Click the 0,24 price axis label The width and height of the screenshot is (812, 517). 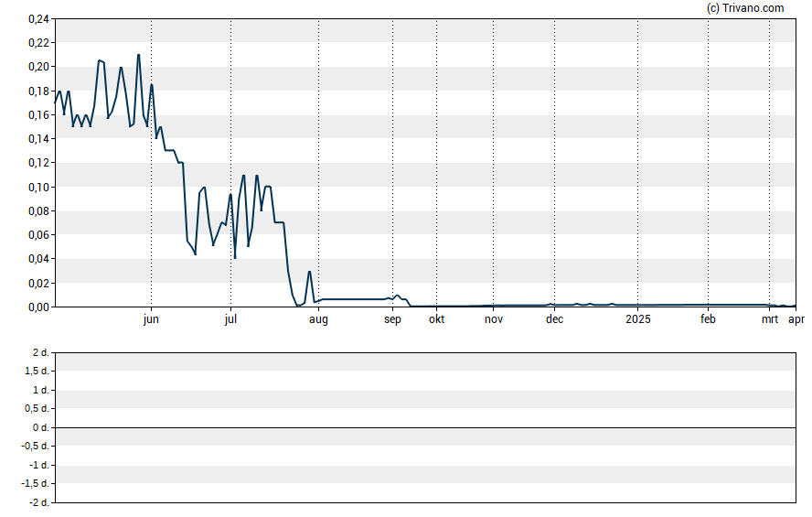38,19
